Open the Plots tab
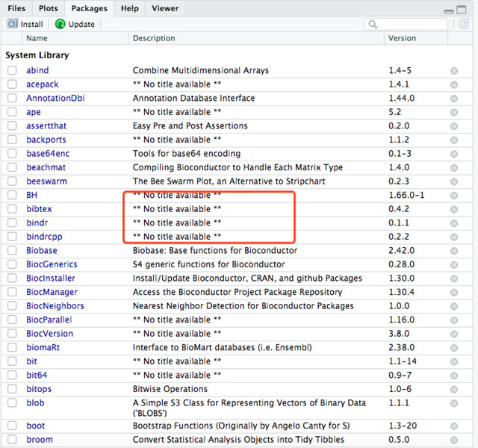This screenshot has width=478, height=448. pos(48,8)
